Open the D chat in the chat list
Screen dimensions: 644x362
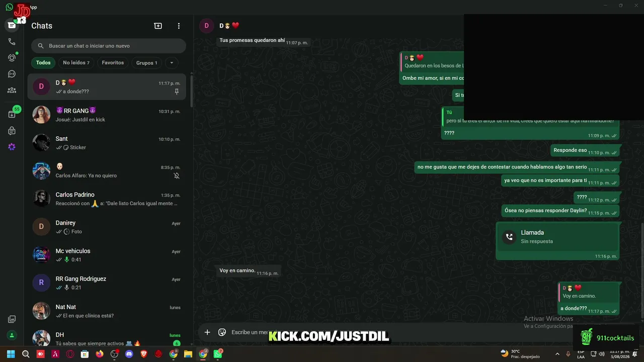107,87
